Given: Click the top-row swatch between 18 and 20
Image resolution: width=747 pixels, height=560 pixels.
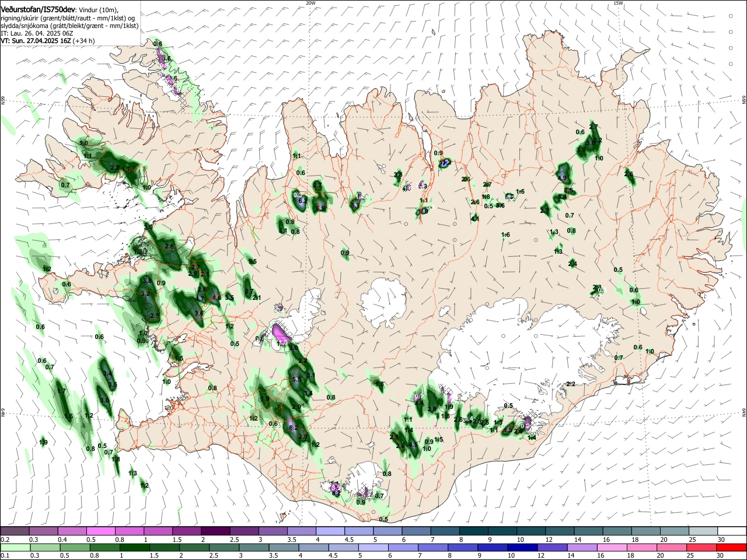Looking at the screenshot, I should pos(646,531).
